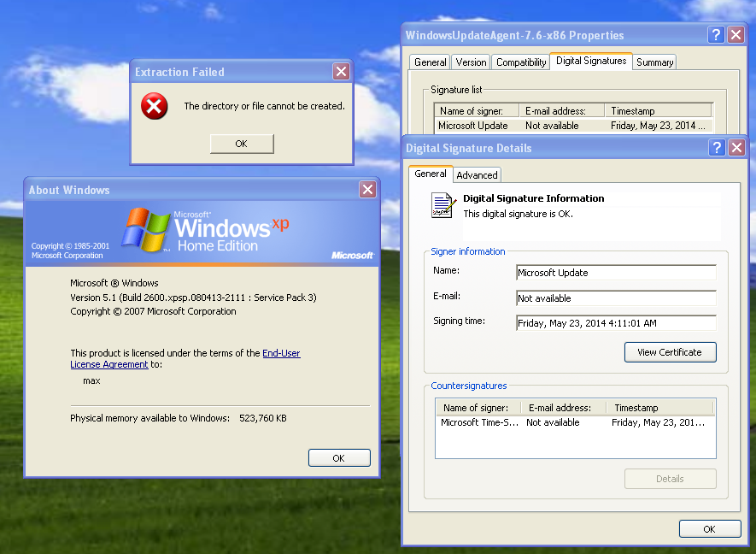Select the Microsoft Time-S... countersignature row

pos(575,422)
